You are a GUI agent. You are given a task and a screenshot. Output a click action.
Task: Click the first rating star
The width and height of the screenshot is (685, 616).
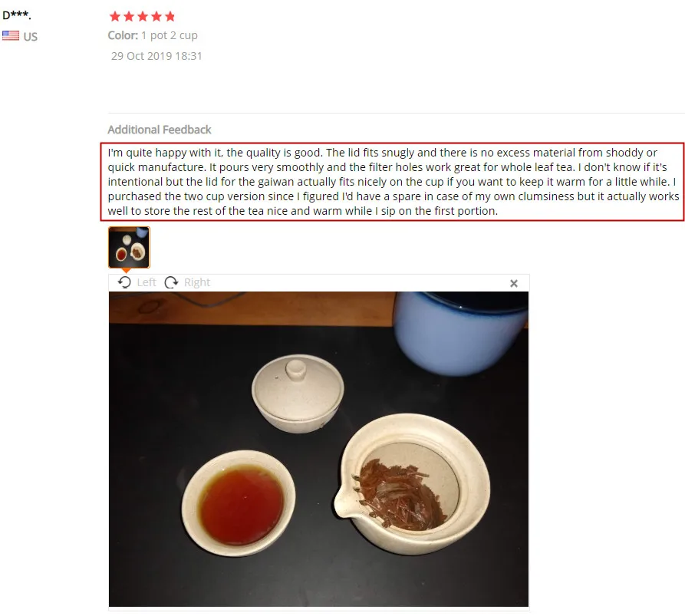115,17
